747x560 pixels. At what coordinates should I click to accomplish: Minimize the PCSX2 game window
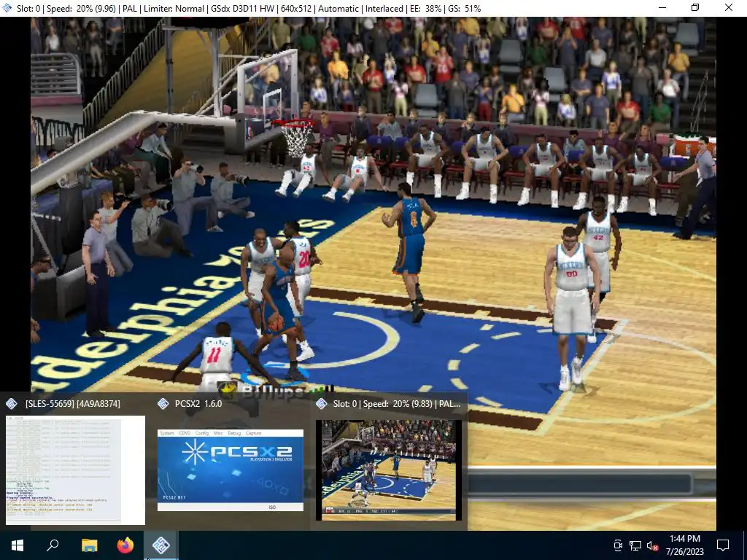(662, 8)
